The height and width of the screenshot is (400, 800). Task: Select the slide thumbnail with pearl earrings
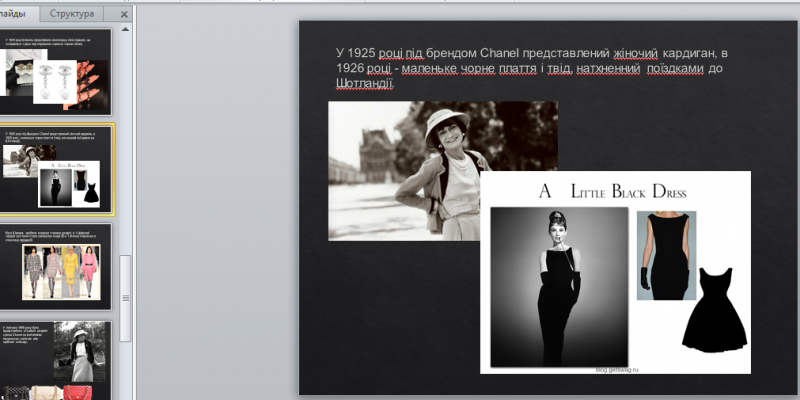[55, 71]
